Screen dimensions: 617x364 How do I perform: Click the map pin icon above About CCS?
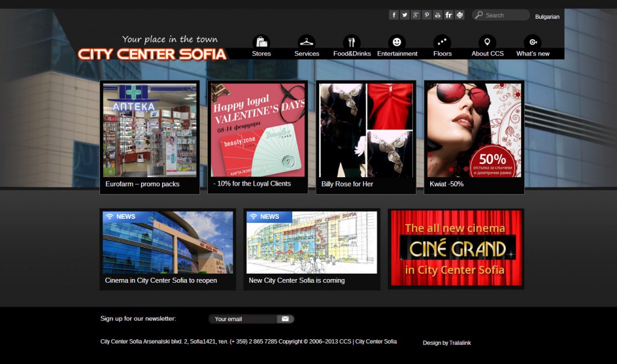pyautogui.click(x=487, y=42)
